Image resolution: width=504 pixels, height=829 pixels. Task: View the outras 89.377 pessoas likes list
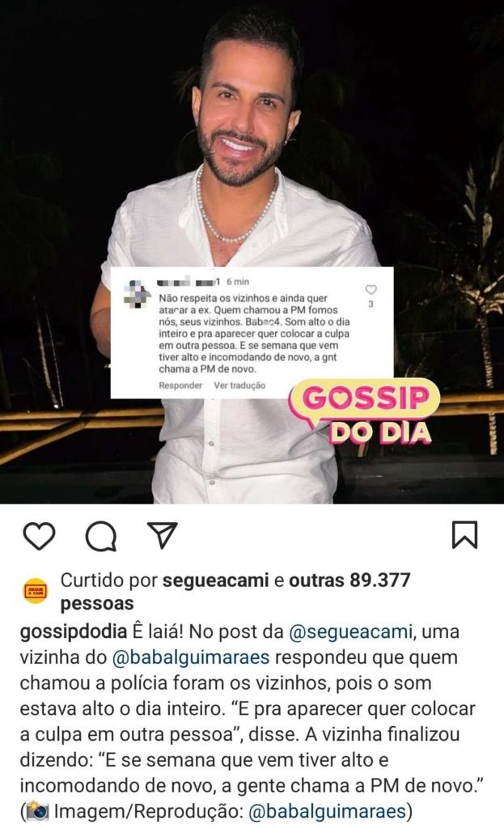[235, 592]
